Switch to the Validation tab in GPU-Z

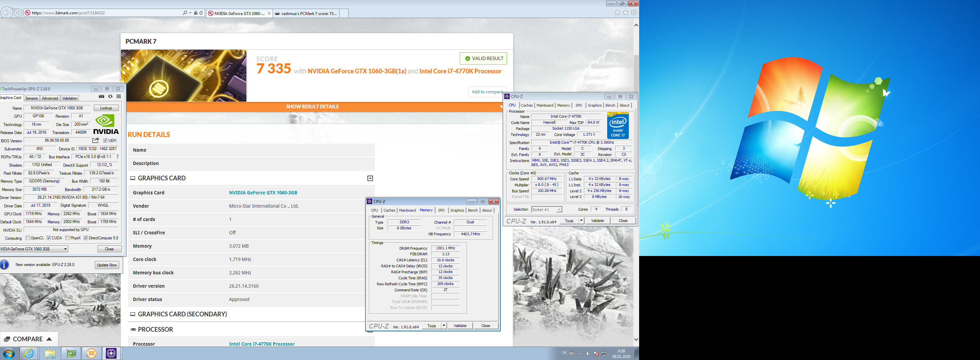click(x=70, y=98)
